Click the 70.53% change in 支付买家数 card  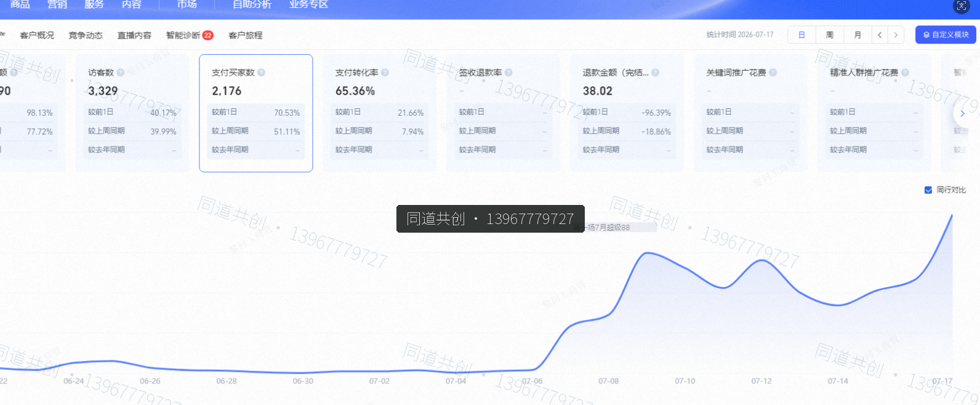[x=287, y=113]
